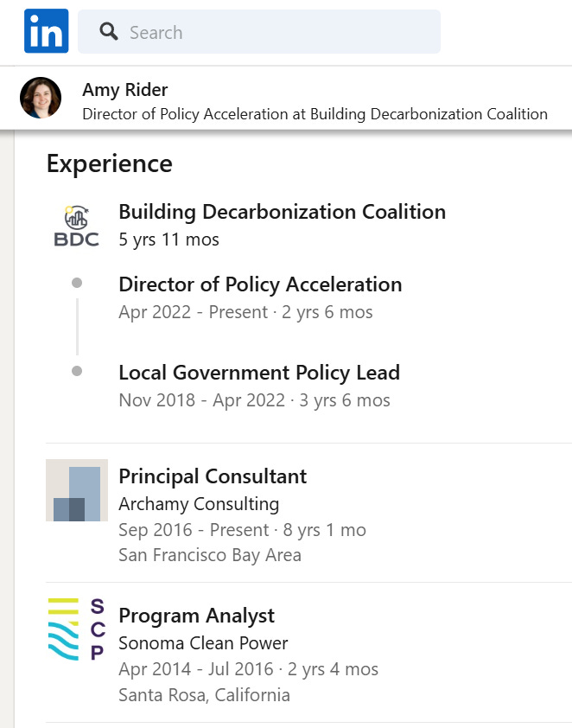Image resolution: width=572 pixels, height=728 pixels.
Task: Open the LinkedIn home logo
Action: (47, 30)
